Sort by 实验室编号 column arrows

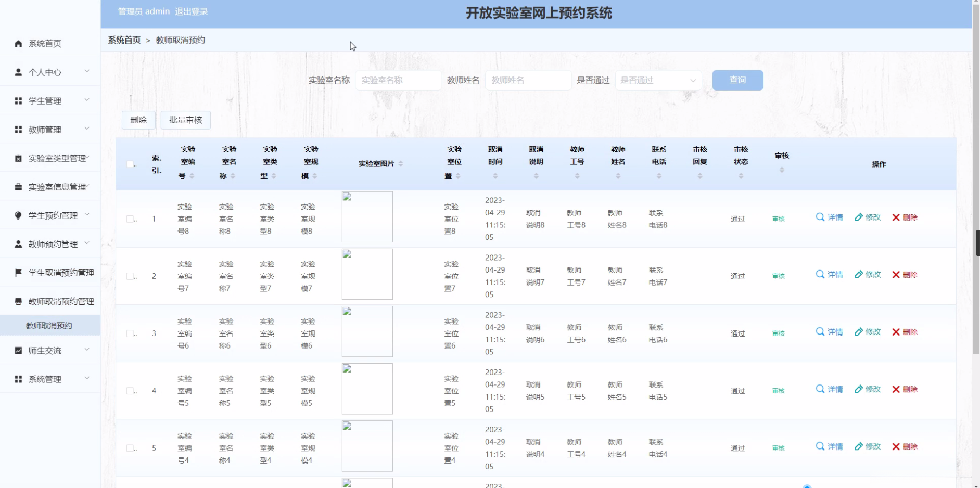[x=192, y=176]
